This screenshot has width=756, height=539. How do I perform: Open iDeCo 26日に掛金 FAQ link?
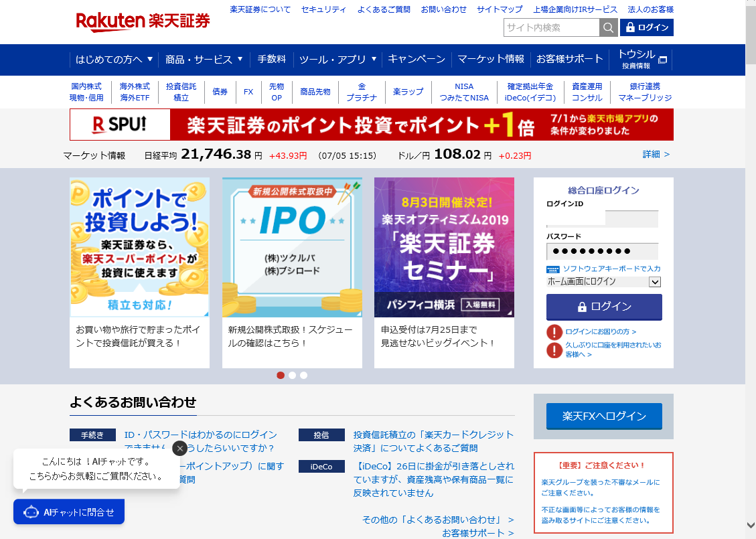433,479
